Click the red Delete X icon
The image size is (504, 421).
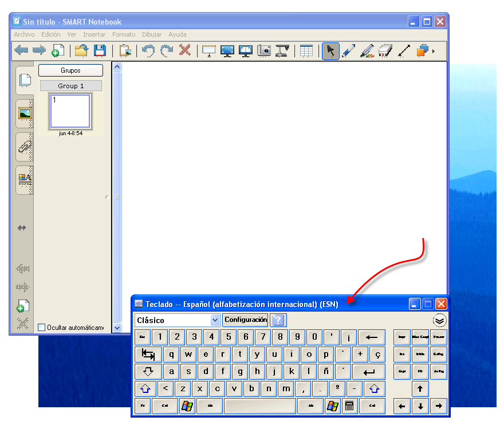[x=184, y=50]
